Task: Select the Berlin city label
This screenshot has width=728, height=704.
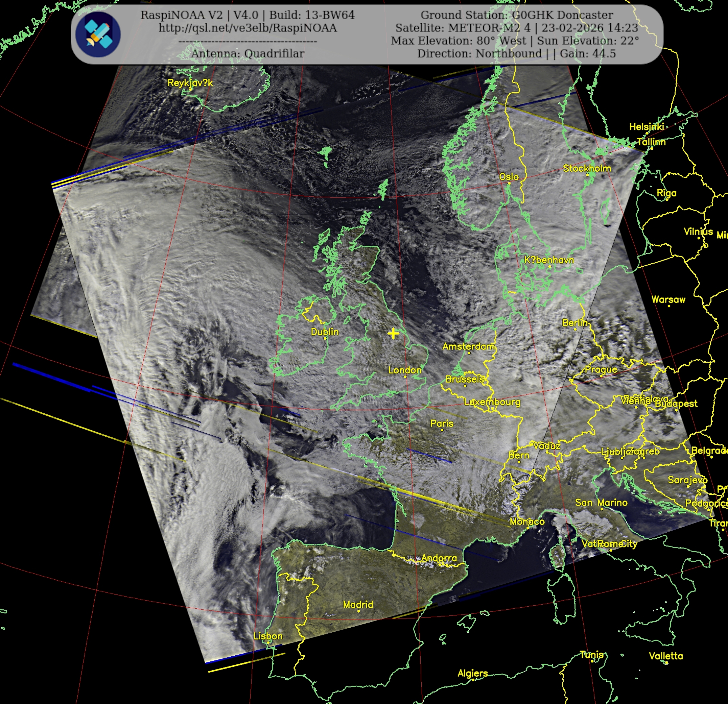Action: pos(574,323)
